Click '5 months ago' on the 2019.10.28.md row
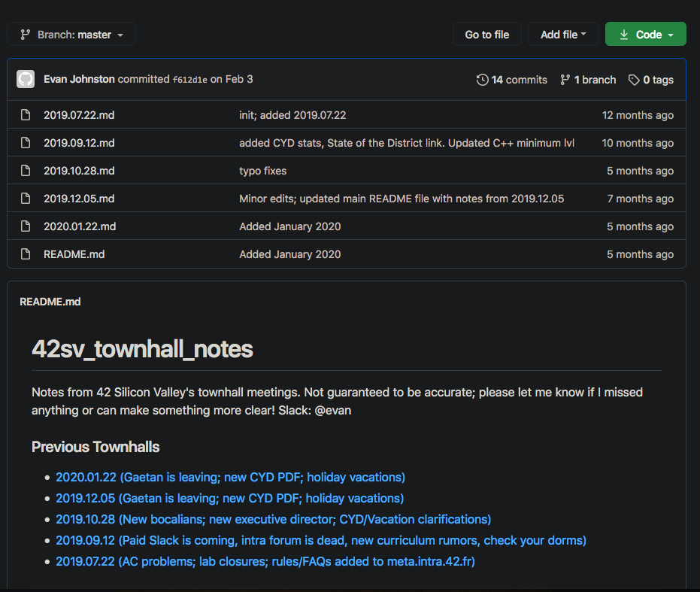Image resolution: width=700 pixels, height=592 pixels. pos(640,170)
